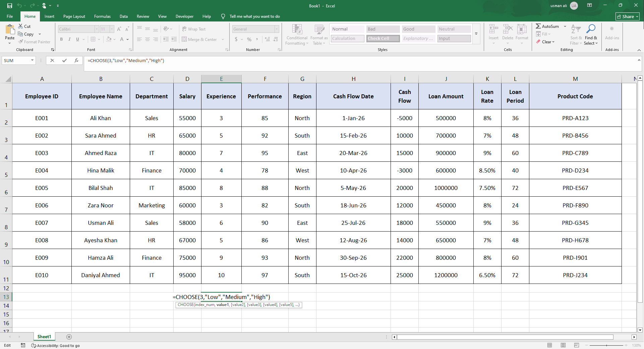Open the Fill dropdown
644x349 pixels.
tap(543, 34)
